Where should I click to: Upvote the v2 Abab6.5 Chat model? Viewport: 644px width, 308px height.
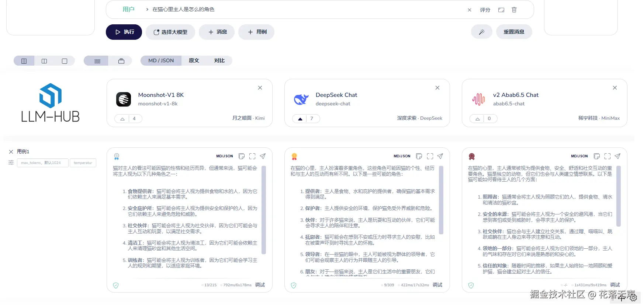click(x=477, y=119)
